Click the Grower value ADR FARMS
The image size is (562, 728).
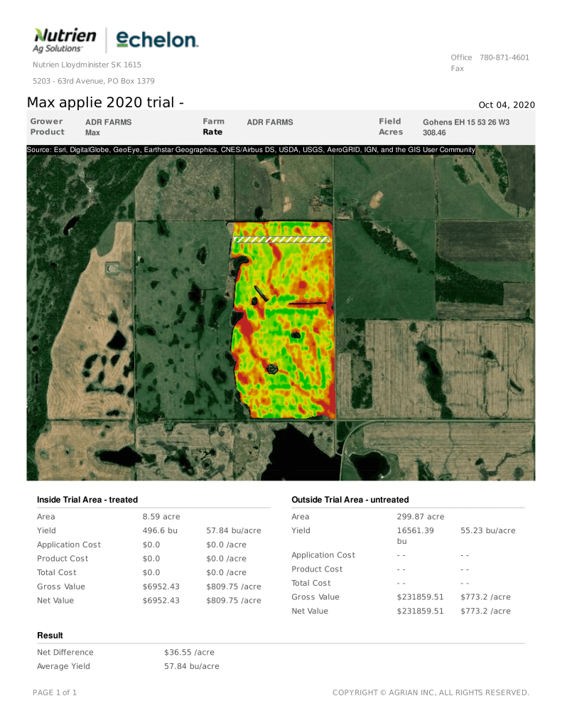108,122
